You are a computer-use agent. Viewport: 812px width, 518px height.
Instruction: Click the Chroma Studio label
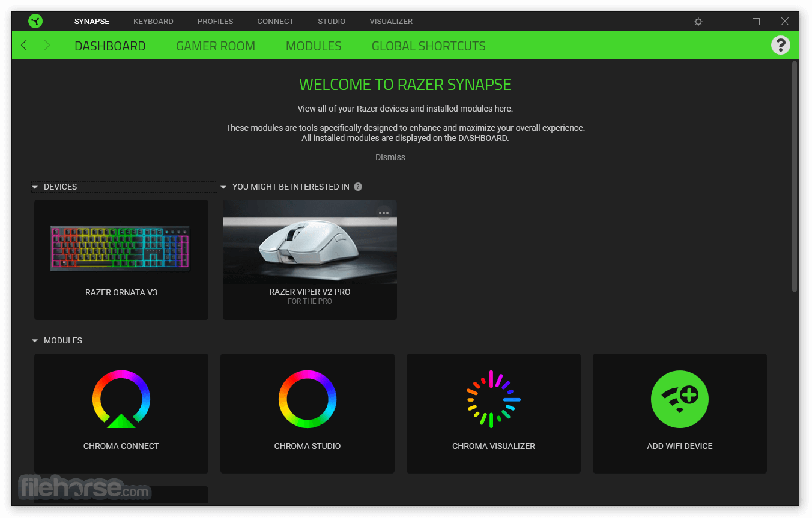[x=308, y=447]
